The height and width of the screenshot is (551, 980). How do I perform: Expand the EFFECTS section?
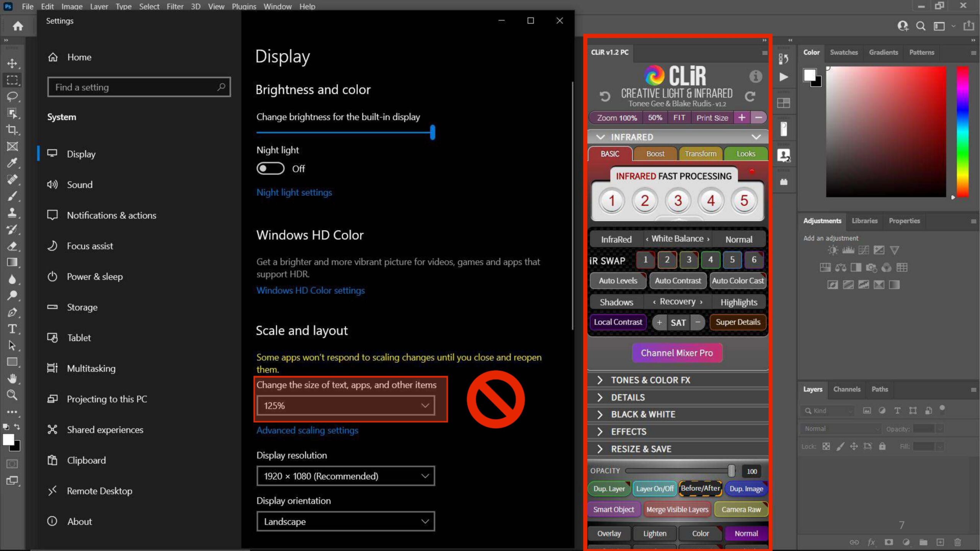pyautogui.click(x=678, y=432)
